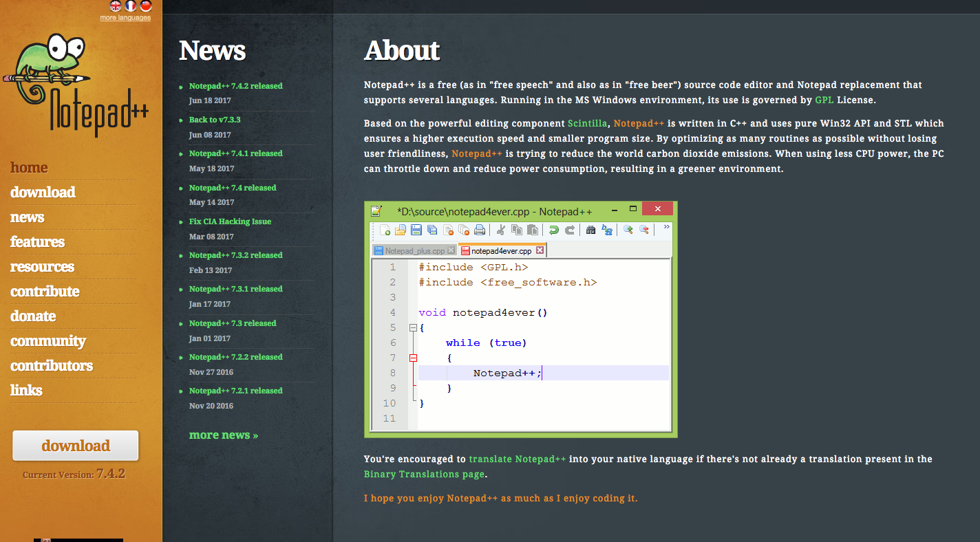Screen dimensions: 980x542
Task: Click the Cut (scissors) icon
Action: 501,230
